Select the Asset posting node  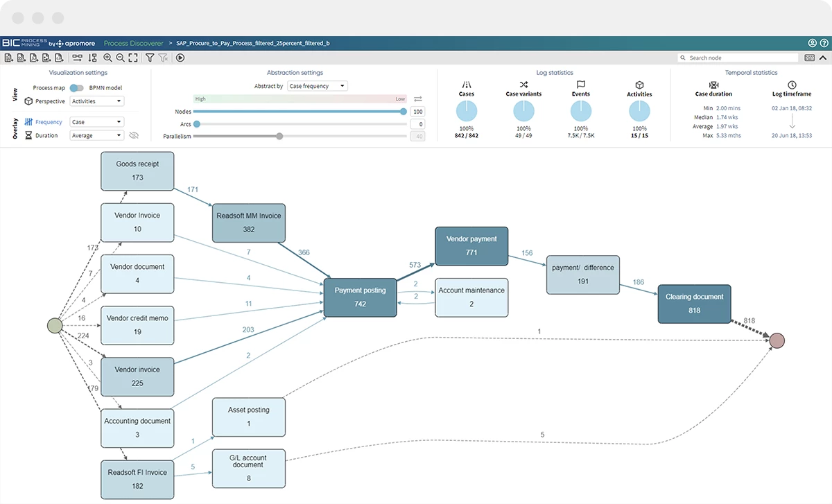[x=249, y=417]
